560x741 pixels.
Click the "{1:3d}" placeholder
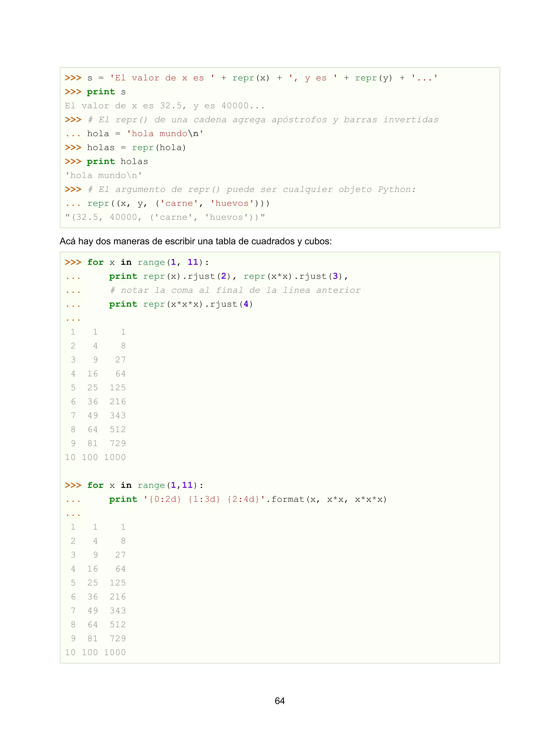pyautogui.click(x=204, y=499)
